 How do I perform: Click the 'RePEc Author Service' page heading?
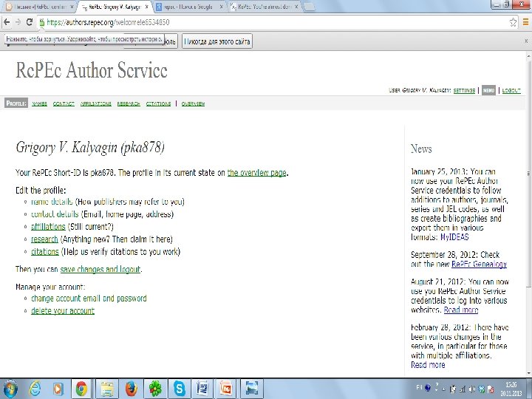(x=92, y=71)
